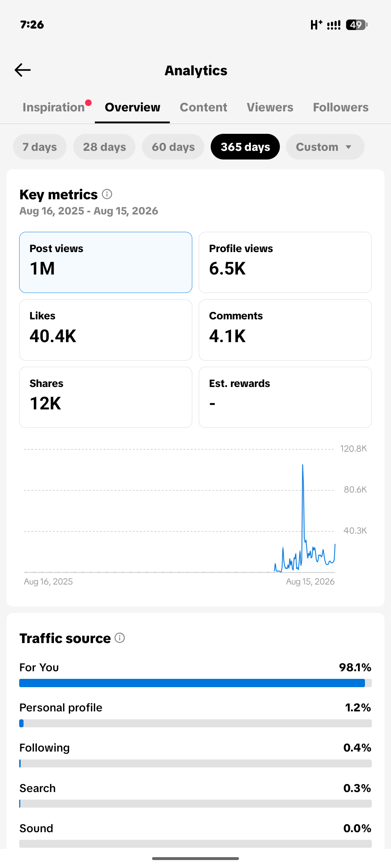Select the 7 days range
The image size is (391, 868).
pyautogui.click(x=40, y=147)
